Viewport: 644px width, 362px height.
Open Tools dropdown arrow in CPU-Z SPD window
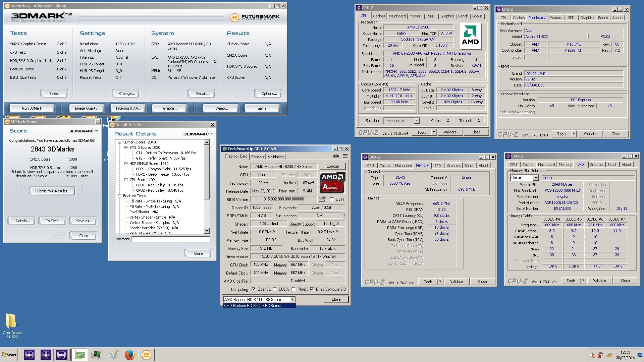pos(583,281)
